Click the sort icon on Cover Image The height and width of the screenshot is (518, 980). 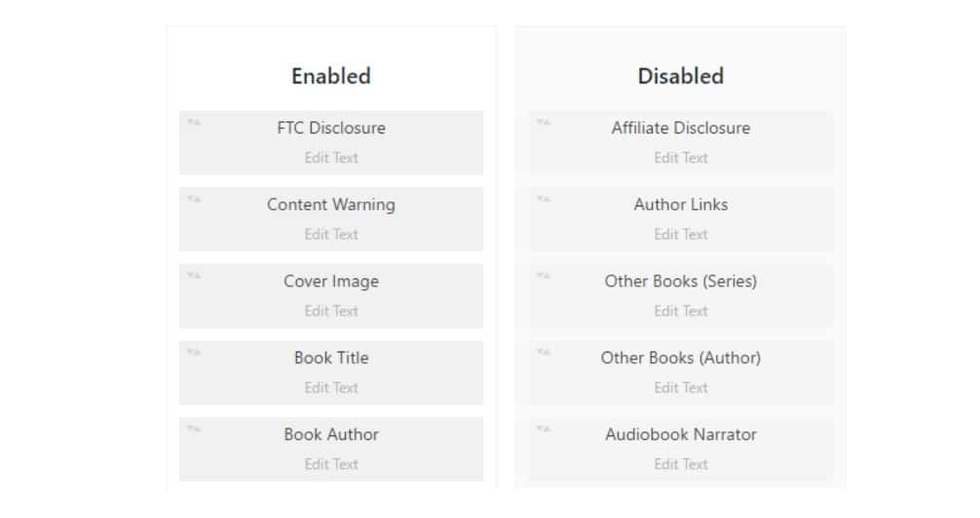[194, 276]
